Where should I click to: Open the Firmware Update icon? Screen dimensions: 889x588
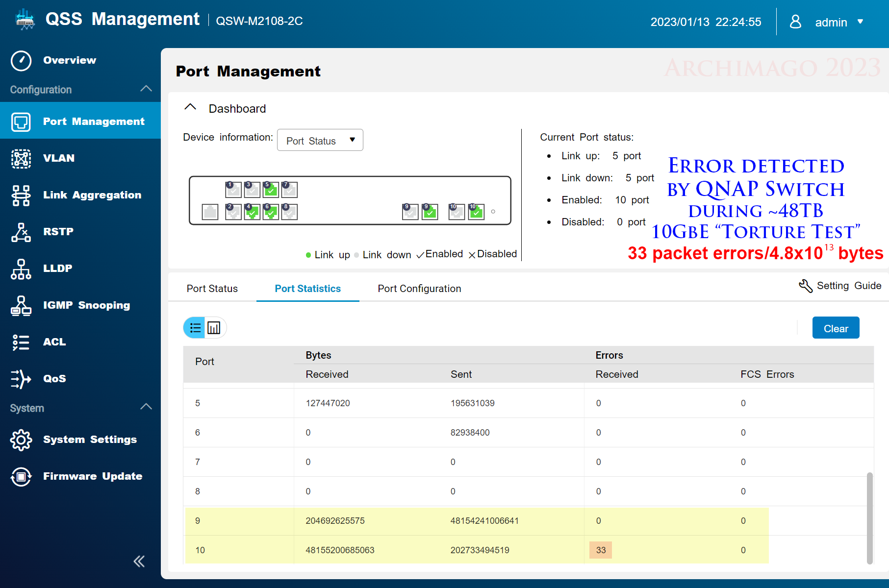coord(21,477)
